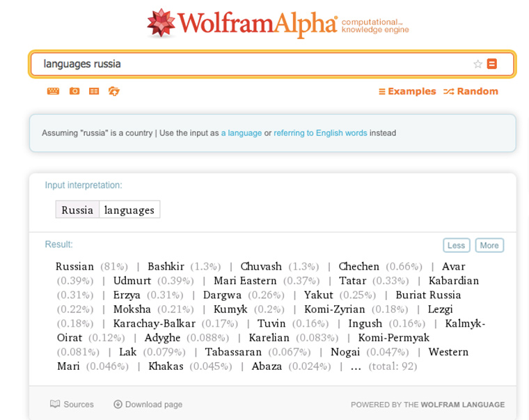
Task: Click 'Komi-Zyrian' in the results list
Action: [334, 309]
